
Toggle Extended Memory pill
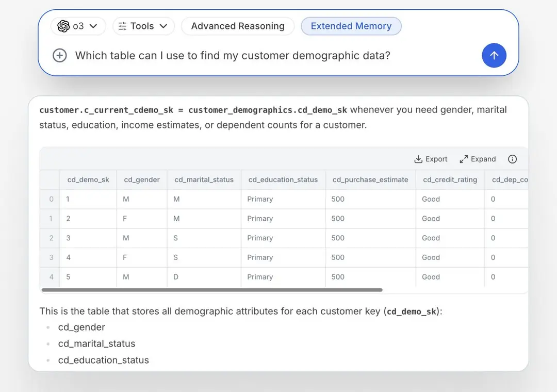(x=351, y=26)
